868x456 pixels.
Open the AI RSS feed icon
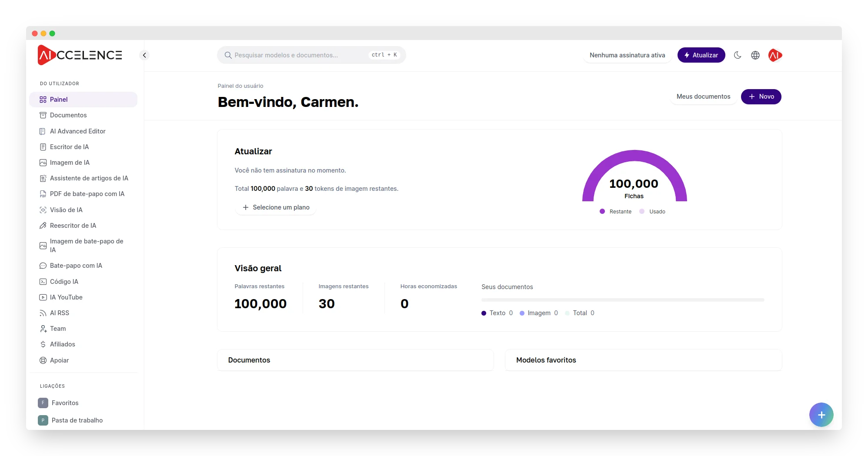[43, 313]
